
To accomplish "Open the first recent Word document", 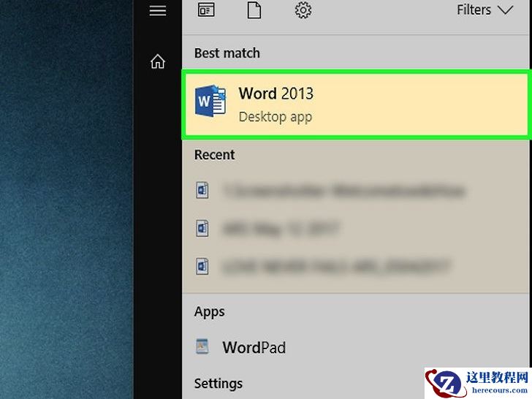I will pos(356,190).
